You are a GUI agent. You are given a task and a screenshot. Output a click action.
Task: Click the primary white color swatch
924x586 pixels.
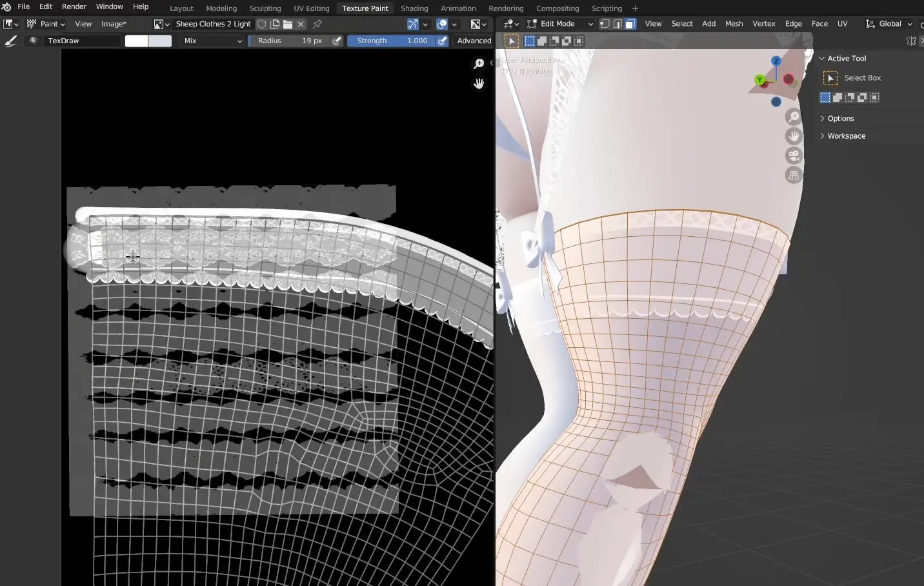pos(136,41)
